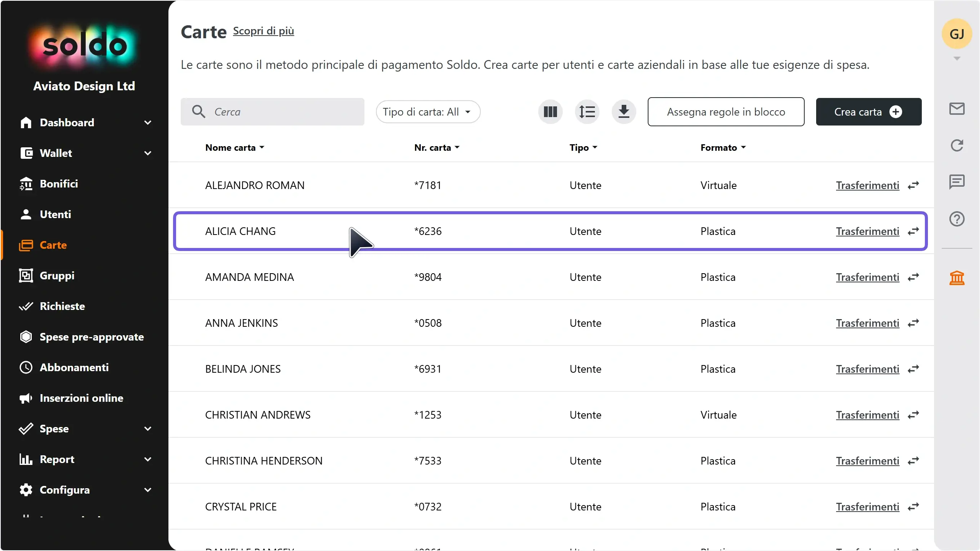Image resolution: width=980 pixels, height=551 pixels.
Task: Click the row density icon
Action: 587,112
